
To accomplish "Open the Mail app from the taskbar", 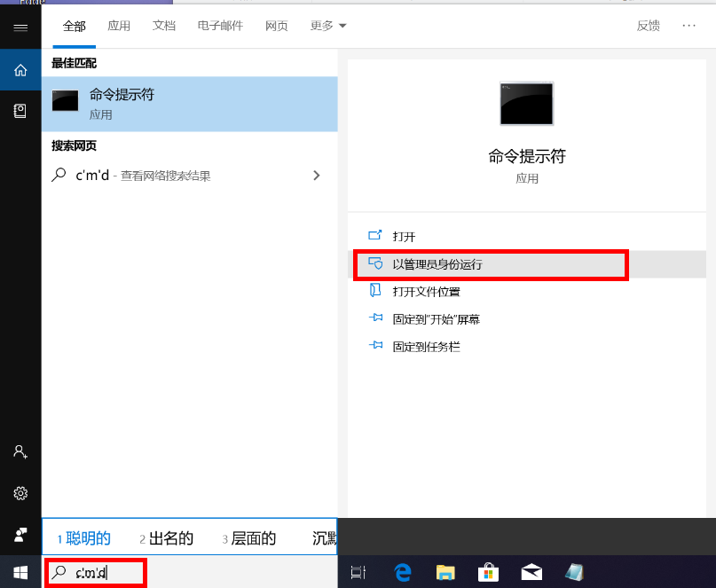I will [531, 572].
